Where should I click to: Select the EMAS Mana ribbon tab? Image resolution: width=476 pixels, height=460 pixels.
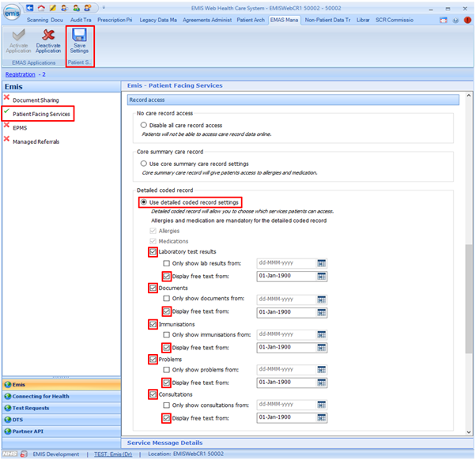(284, 20)
